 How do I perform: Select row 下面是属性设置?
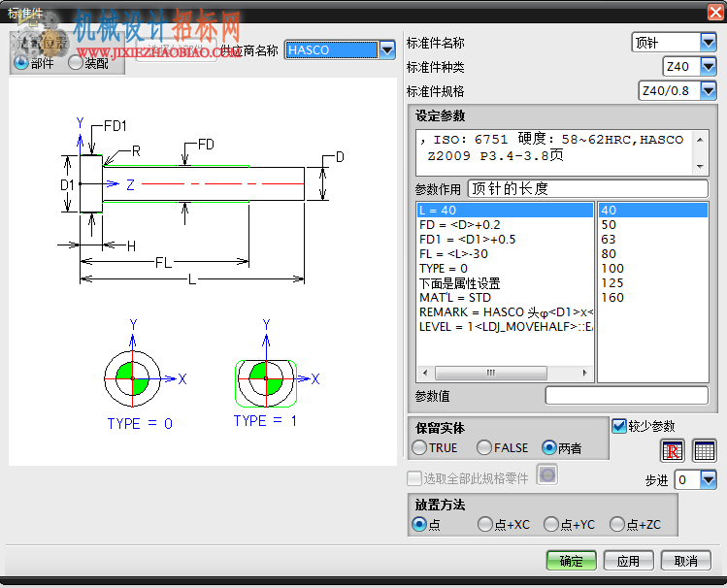click(505, 283)
